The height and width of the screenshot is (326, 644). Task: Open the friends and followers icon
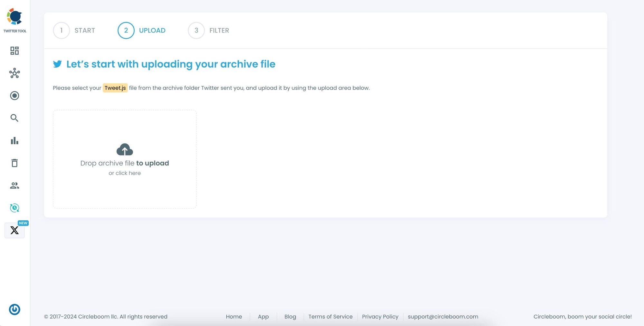point(14,186)
